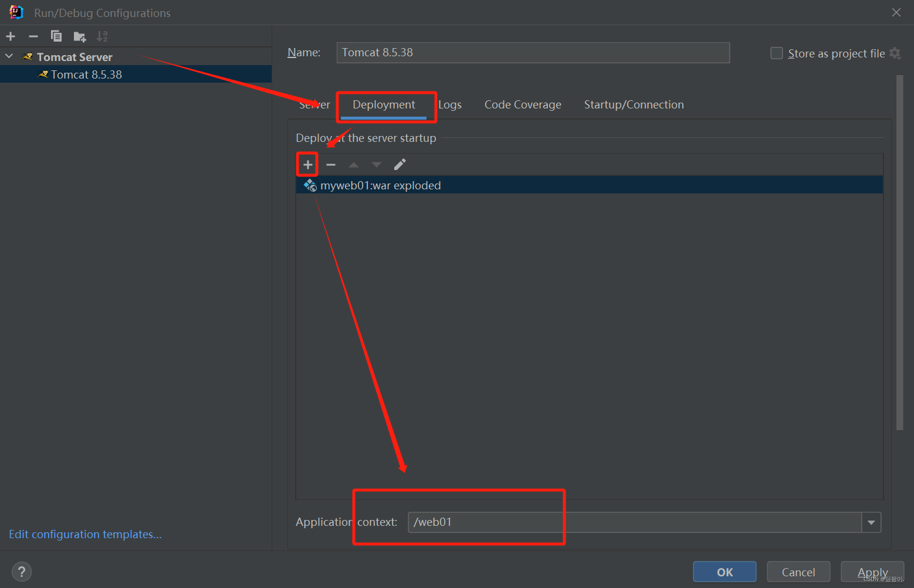
Task: Remove the selected deployment artifact
Action: pyautogui.click(x=331, y=165)
